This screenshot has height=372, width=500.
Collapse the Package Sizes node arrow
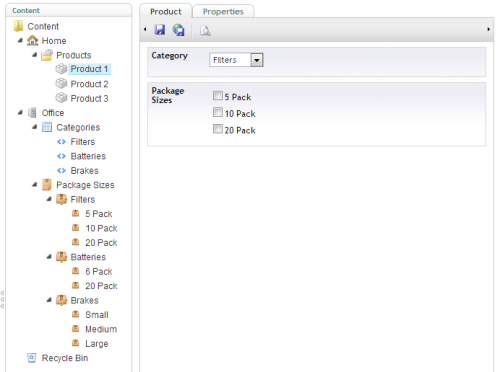(35, 184)
